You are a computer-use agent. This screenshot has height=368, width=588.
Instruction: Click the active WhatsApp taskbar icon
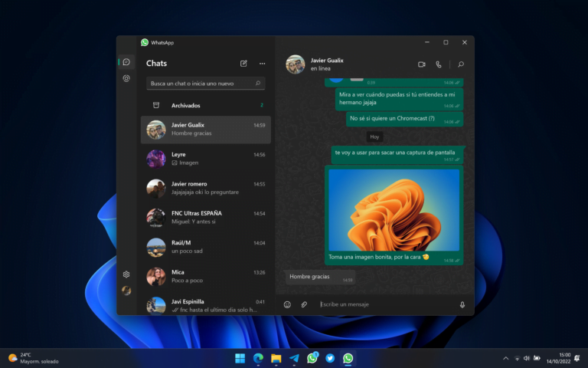348,358
